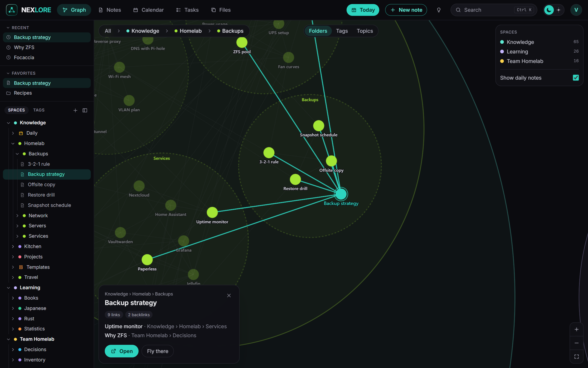This screenshot has width=588, height=368.
Task: Select the Paperless graph node
Action: (147, 260)
